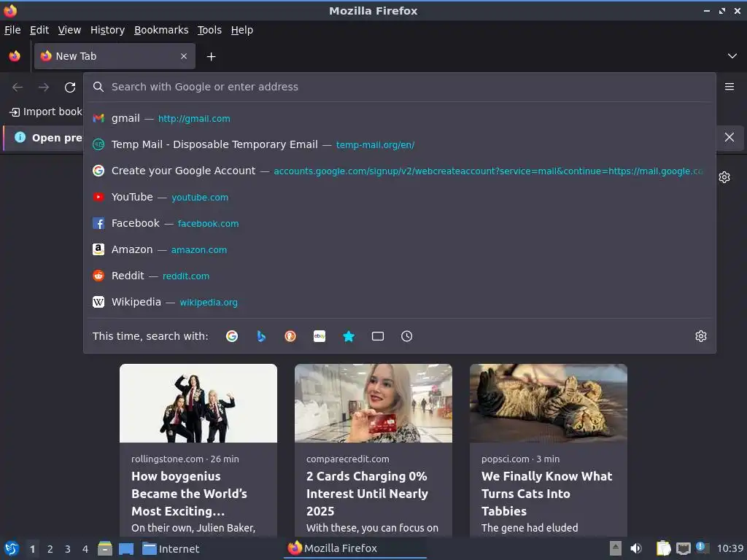Open a new tab with the plus button

pyautogui.click(x=211, y=57)
